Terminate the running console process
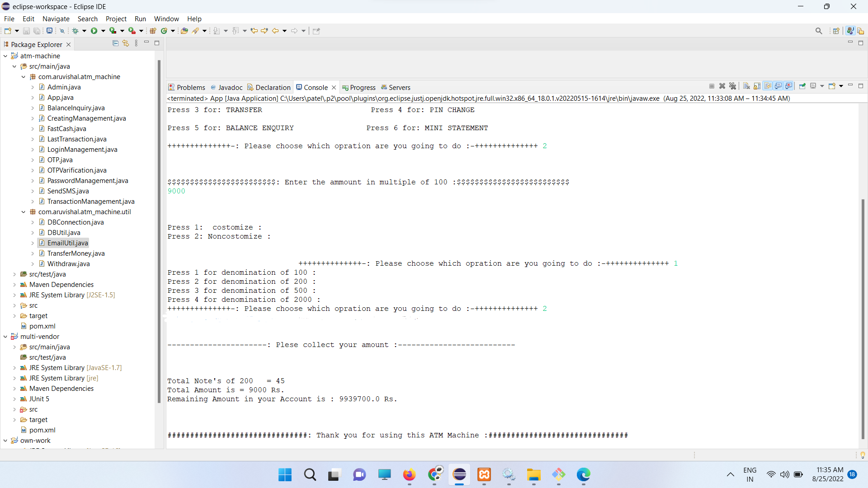Image resolution: width=868 pixels, height=488 pixels. point(712,86)
